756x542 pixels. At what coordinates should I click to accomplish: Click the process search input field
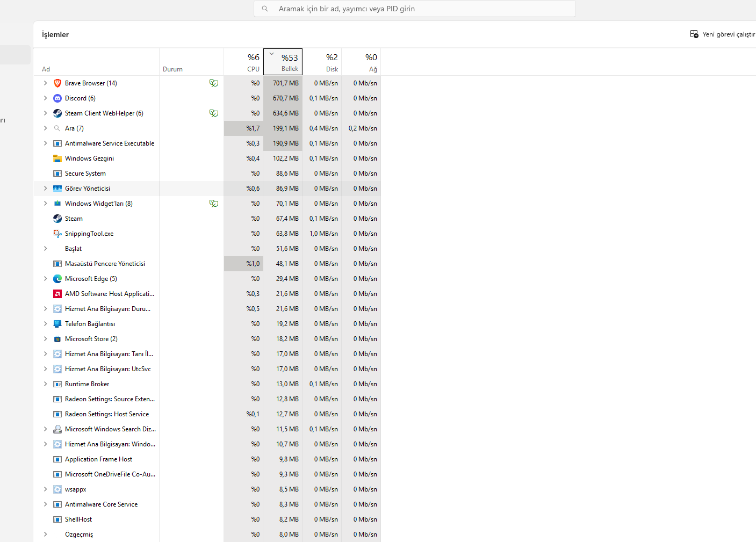[x=415, y=9]
